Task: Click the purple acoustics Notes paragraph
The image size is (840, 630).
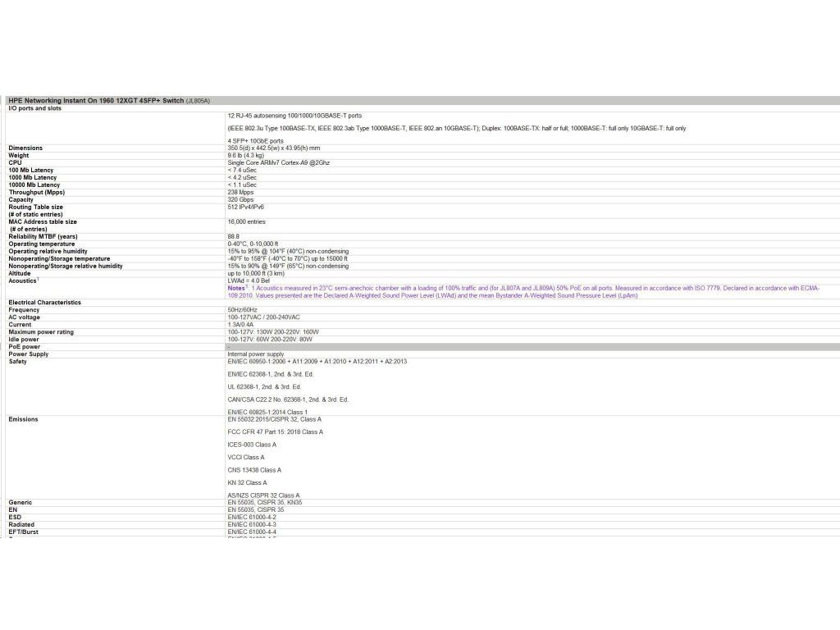Action: coord(523,292)
